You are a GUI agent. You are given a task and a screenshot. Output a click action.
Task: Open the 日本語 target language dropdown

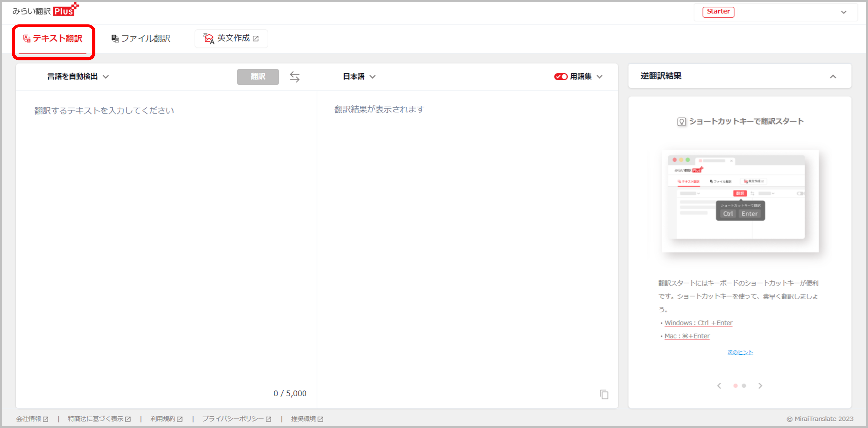[x=359, y=77]
